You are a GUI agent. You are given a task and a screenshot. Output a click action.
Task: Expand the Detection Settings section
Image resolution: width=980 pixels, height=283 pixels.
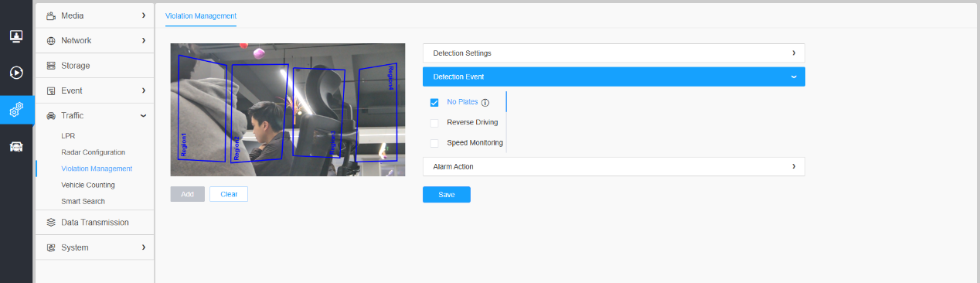coord(614,53)
